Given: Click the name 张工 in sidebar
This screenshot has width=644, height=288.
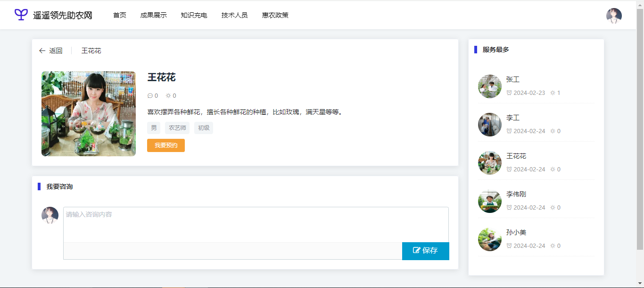Looking at the screenshot, I should pos(513,80).
